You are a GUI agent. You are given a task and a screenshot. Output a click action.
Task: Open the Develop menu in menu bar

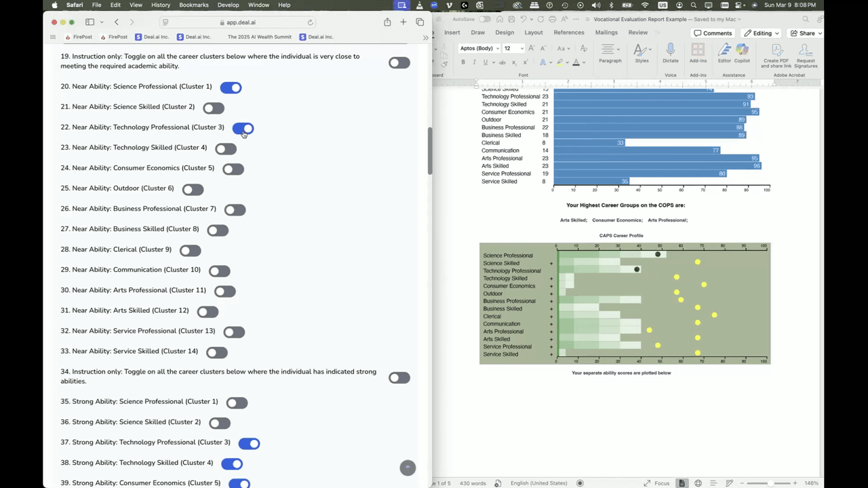pyautogui.click(x=229, y=5)
